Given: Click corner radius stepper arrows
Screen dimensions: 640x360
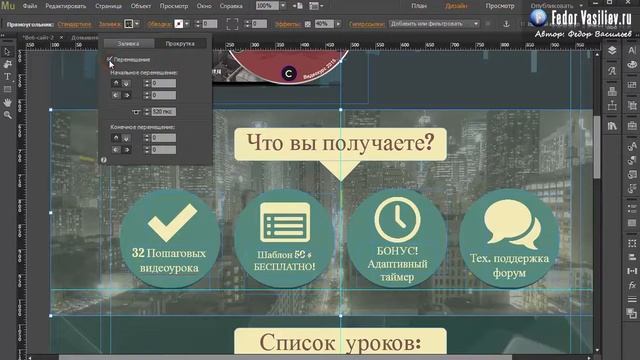Looking at the screenshot, I should point(247,24).
